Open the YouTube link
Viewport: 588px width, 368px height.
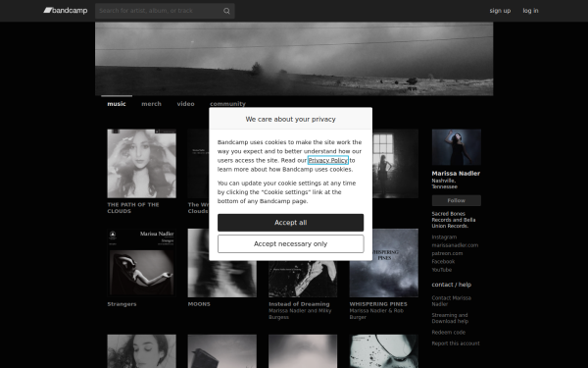(442, 270)
